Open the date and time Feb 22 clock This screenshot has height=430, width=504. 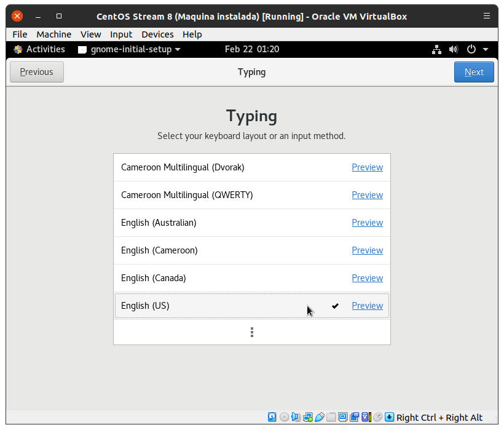[252, 49]
